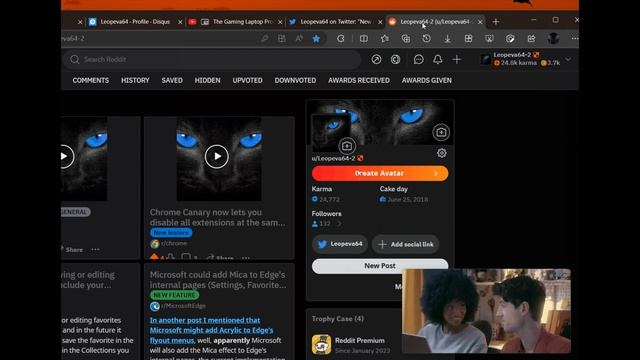Screen dimensions: 640x360
Task: Switch to Leopeva64 on Twitter tab
Action: point(336,22)
